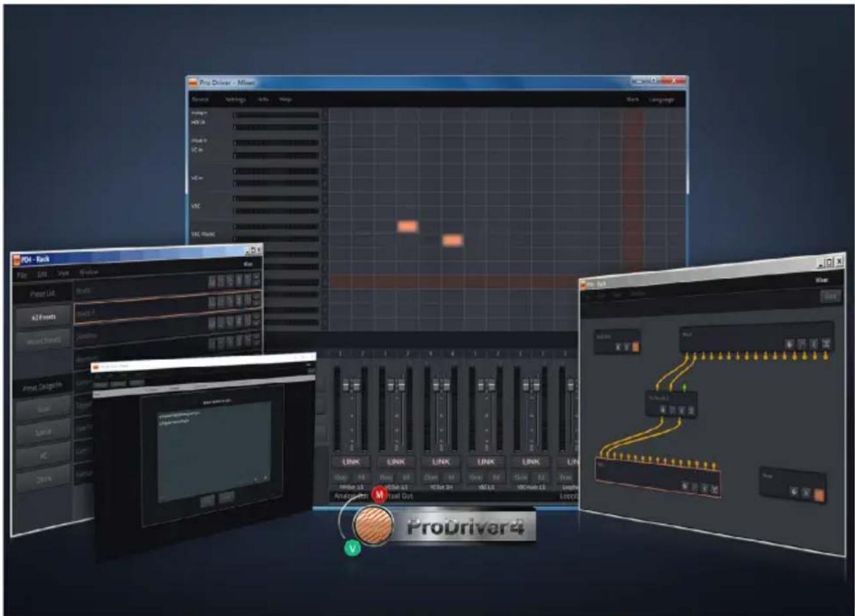
Task: Click the red M badge by the ProDriver4 logo
Action: click(379, 495)
